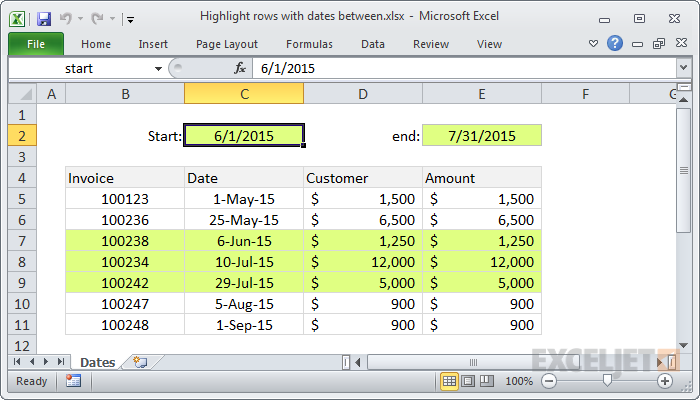Select the start date cell 6/1/2015
Screen dimensions: 700x400
pos(244,136)
